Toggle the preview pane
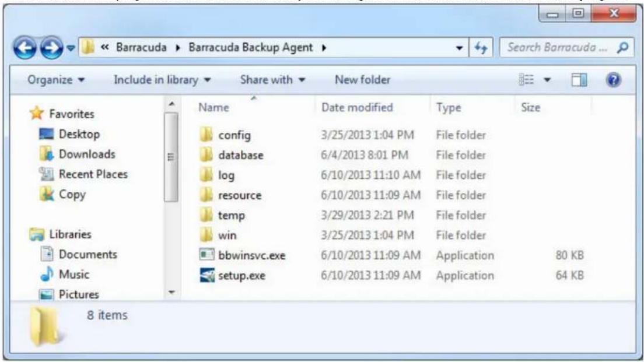 579,80
